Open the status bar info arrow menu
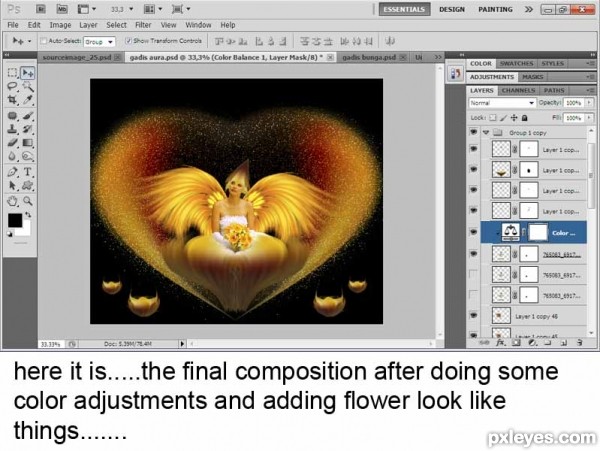The image size is (600, 451). 183,344
